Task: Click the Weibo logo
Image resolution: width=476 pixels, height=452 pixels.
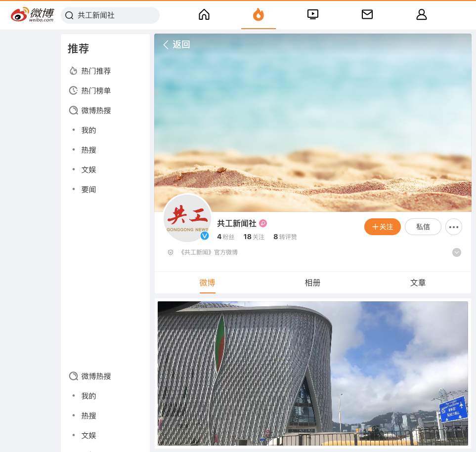Action: point(33,15)
